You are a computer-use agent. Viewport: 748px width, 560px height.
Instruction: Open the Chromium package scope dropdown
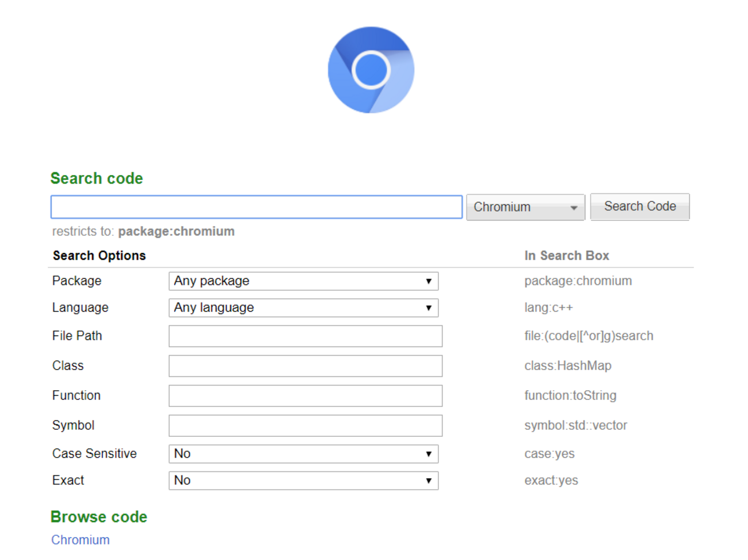click(x=525, y=207)
